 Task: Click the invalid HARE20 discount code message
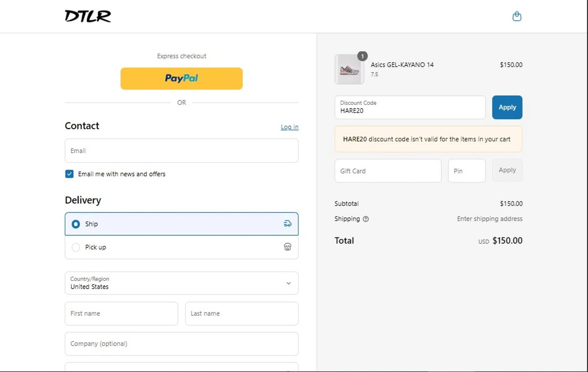tap(428, 139)
